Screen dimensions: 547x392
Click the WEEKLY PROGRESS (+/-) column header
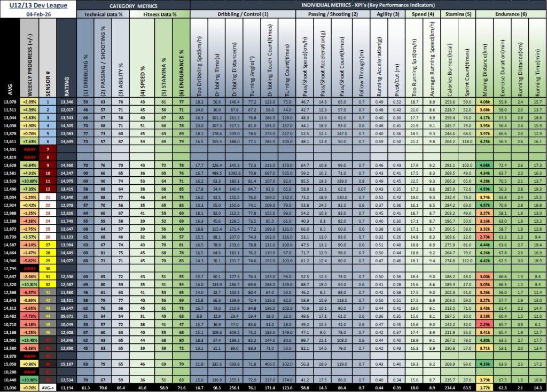tap(29, 59)
